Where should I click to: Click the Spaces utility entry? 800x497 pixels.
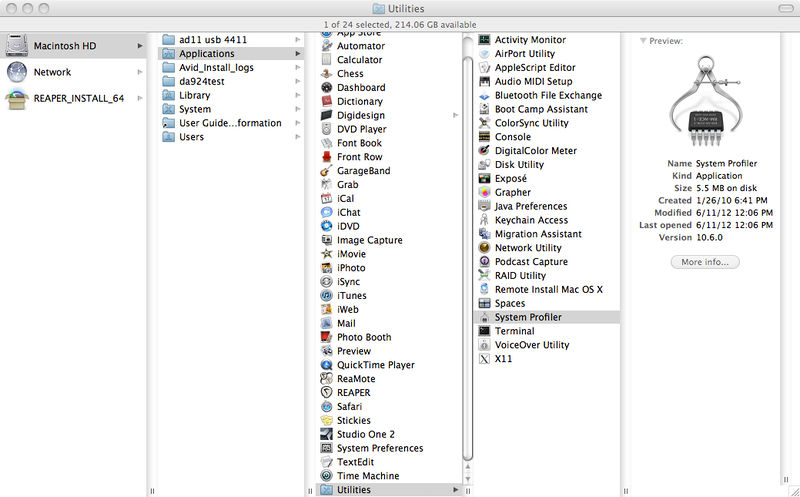click(x=510, y=303)
